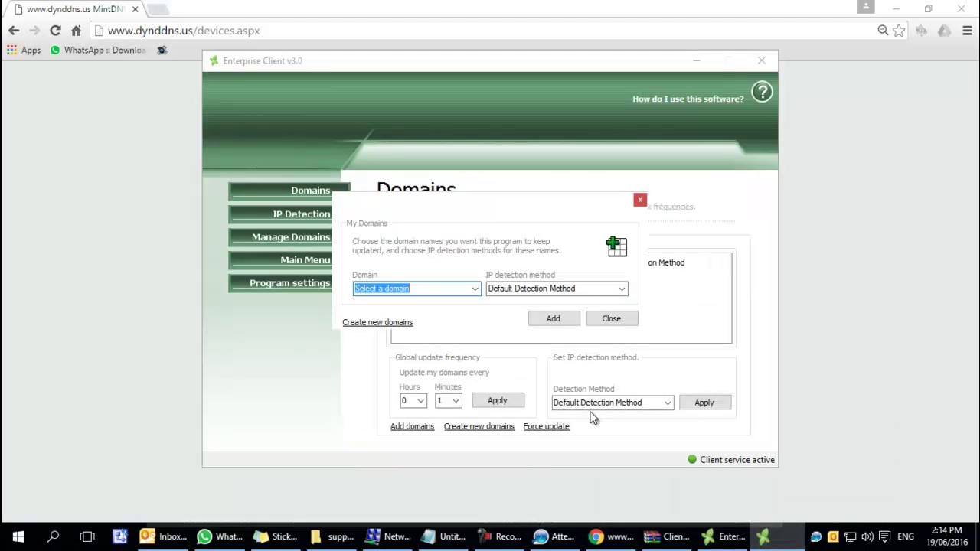Open the network icon in system tray

851,536
